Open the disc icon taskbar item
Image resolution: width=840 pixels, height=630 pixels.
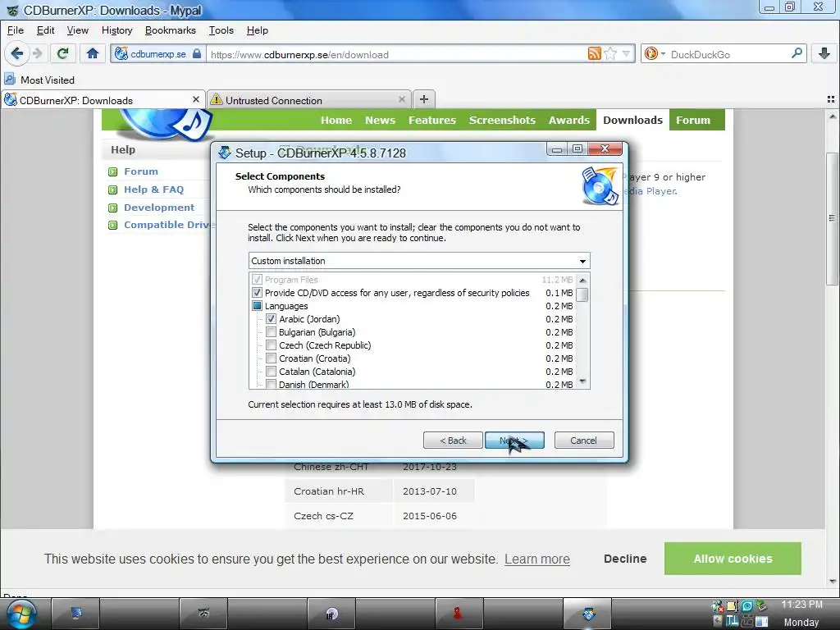click(331, 614)
